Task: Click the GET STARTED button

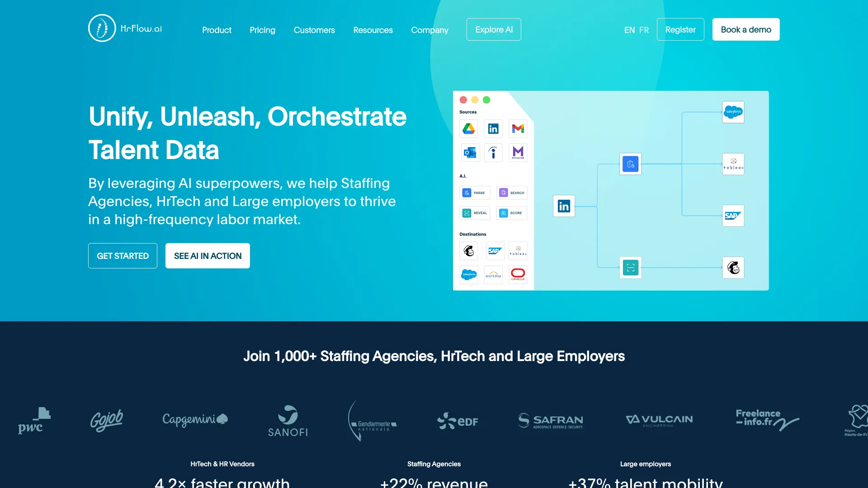Action: [x=123, y=255]
